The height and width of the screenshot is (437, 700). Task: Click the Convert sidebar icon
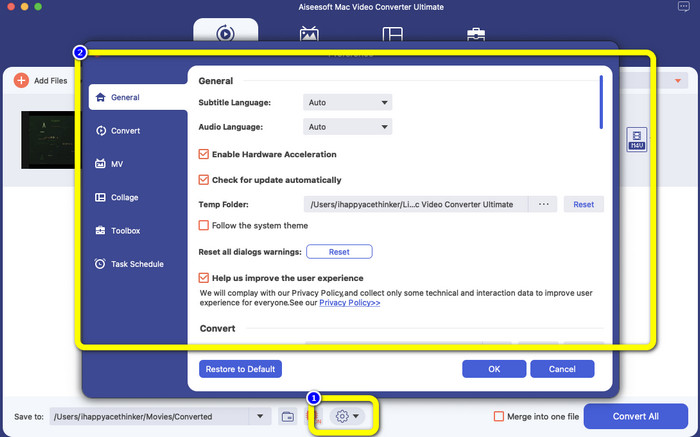click(101, 130)
